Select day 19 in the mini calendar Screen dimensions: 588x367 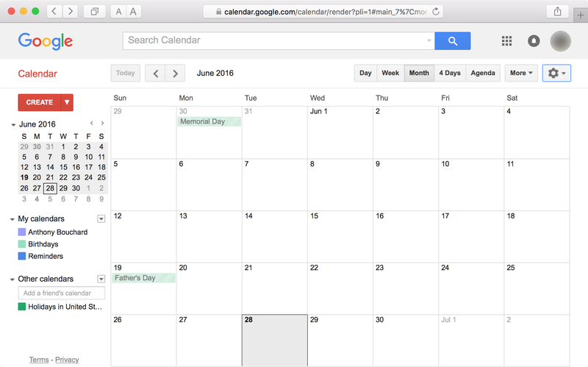pos(24,177)
